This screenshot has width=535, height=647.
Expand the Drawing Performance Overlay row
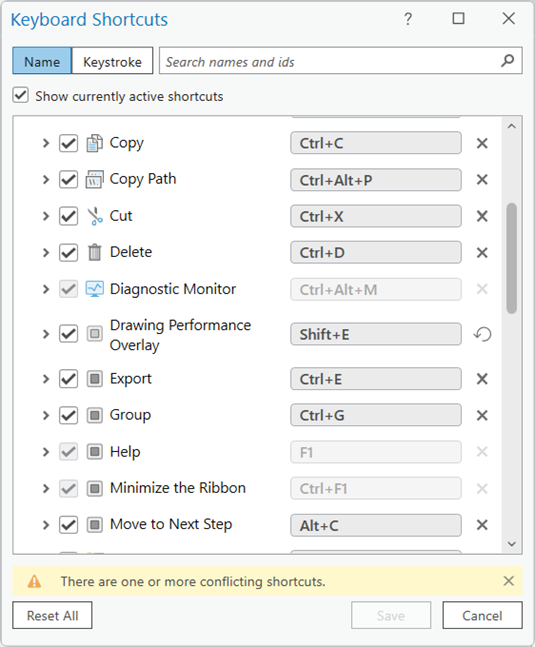[46, 334]
